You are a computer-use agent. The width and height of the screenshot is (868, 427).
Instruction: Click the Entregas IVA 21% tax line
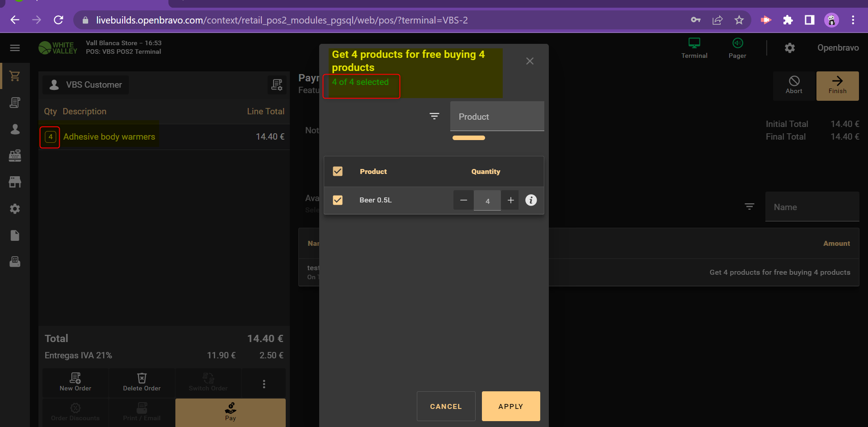[164, 356]
